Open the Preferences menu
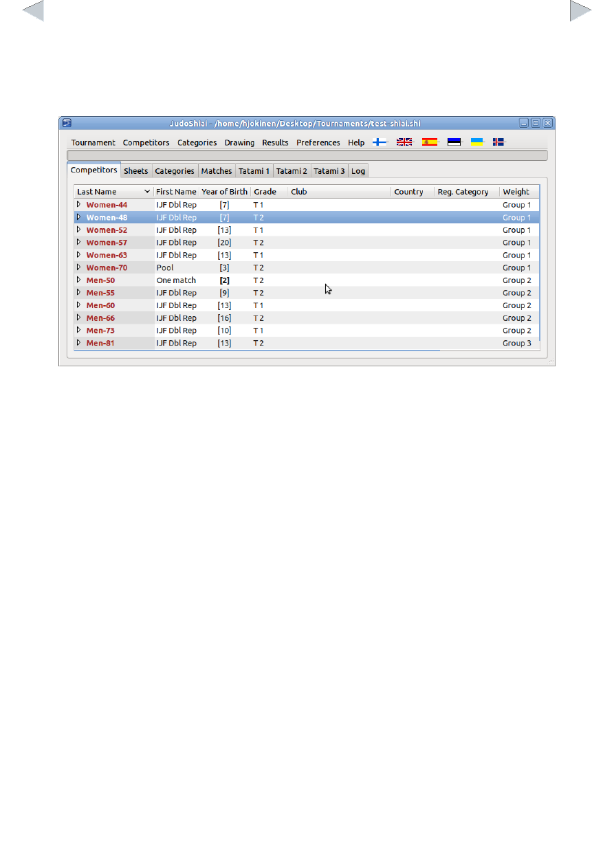This screenshot has width=614, height=868. tap(318, 143)
